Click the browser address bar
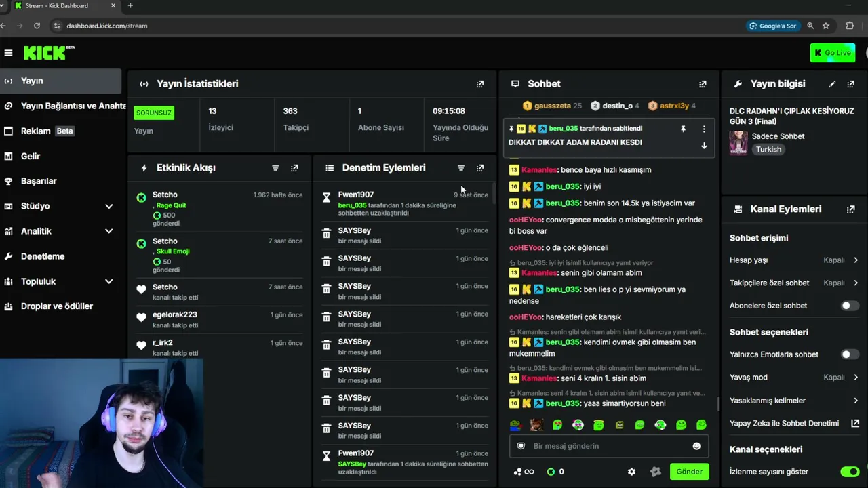The image size is (868, 488). point(400,26)
